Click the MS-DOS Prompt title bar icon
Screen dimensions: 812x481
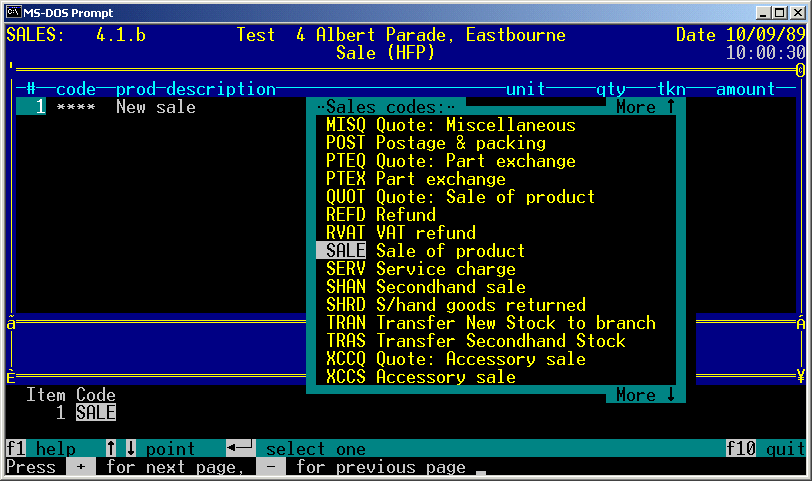(x=13, y=12)
